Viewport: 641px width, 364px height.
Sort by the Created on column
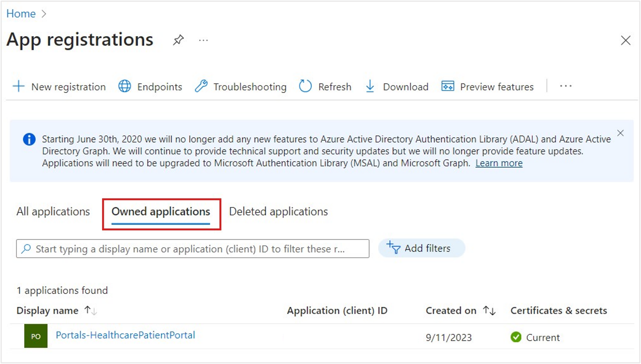(461, 311)
